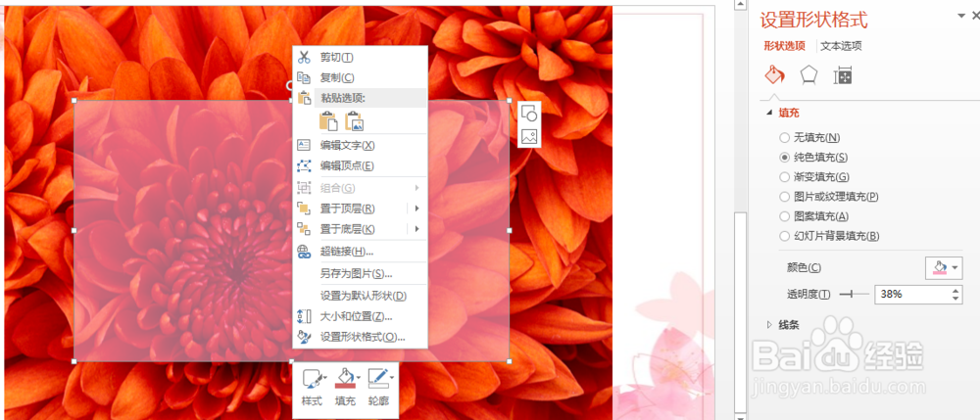Click the 样式 Style mini toolbar button

[x=312, y=388]
